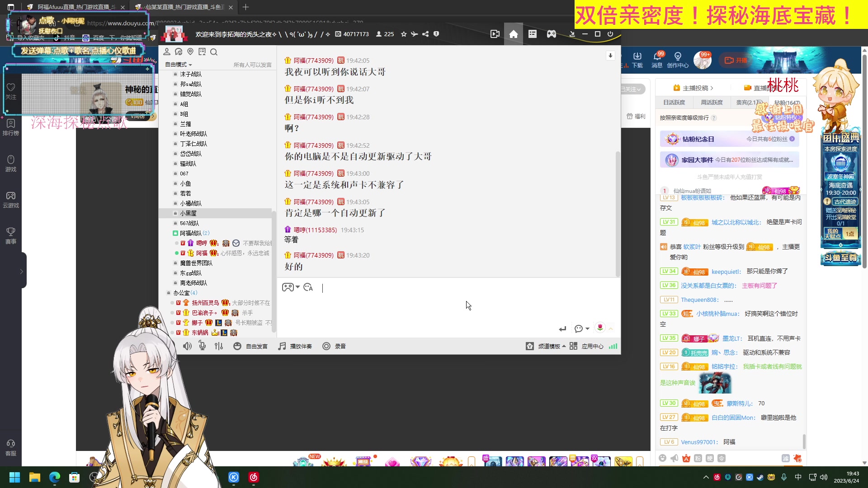Collapse the 阿福战队 channel node
868x488 pixels.
click(175, 233)
